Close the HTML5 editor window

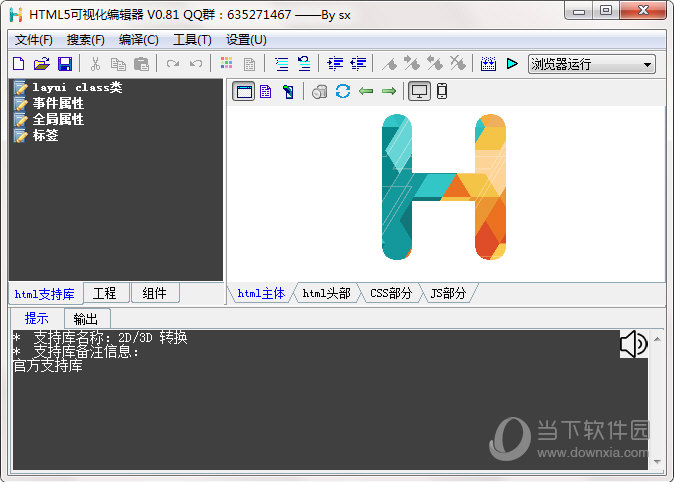pos(643,11)
